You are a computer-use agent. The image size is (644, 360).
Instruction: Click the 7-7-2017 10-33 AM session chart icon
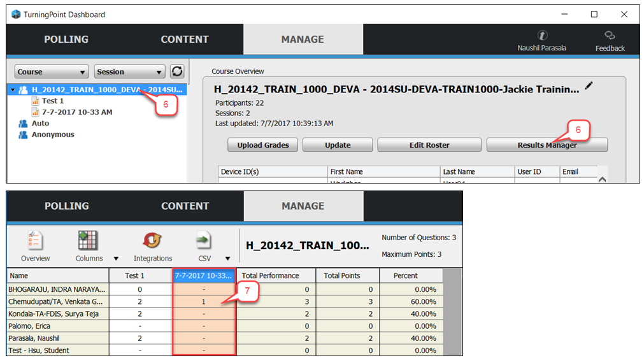pos(35,112)
